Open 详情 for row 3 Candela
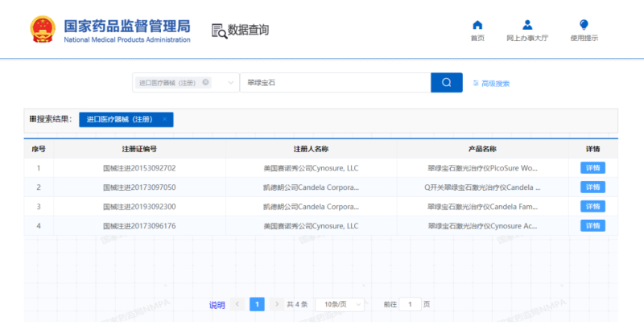The image size is (644, 325). pos(592,207)
